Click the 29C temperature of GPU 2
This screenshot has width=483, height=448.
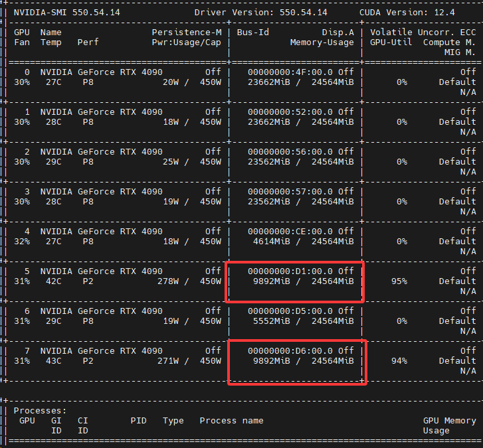point(54,162)
